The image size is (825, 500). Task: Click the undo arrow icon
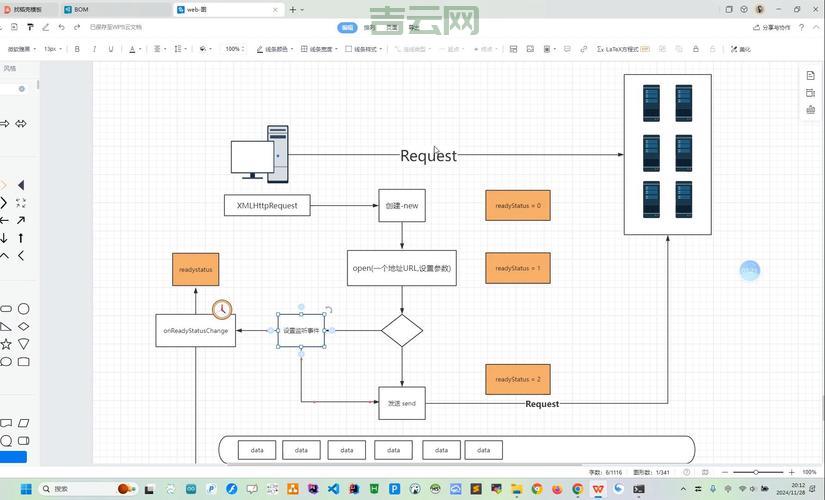coord(61,27)
